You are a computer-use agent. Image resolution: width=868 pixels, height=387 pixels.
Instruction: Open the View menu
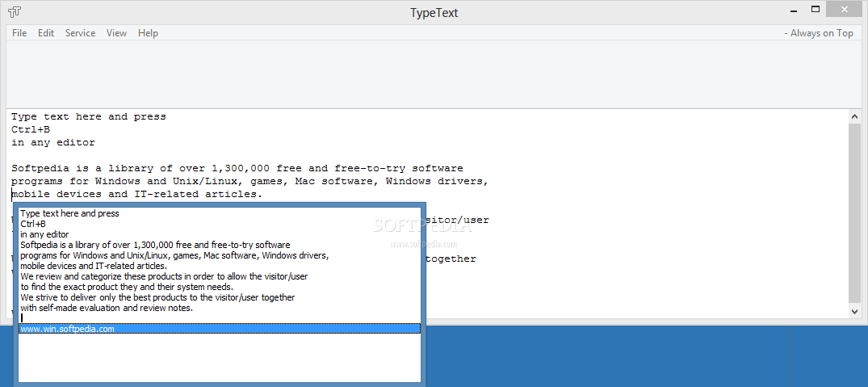116,33
